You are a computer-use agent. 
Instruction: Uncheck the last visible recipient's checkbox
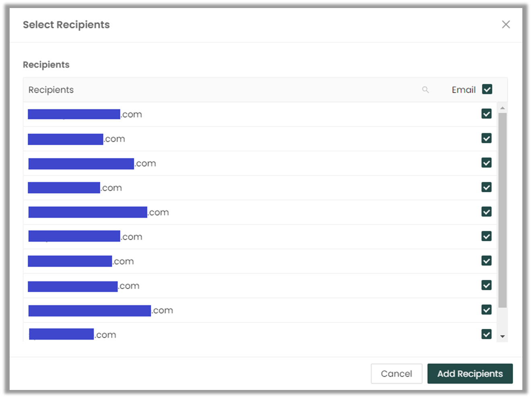tap(487, 334)
